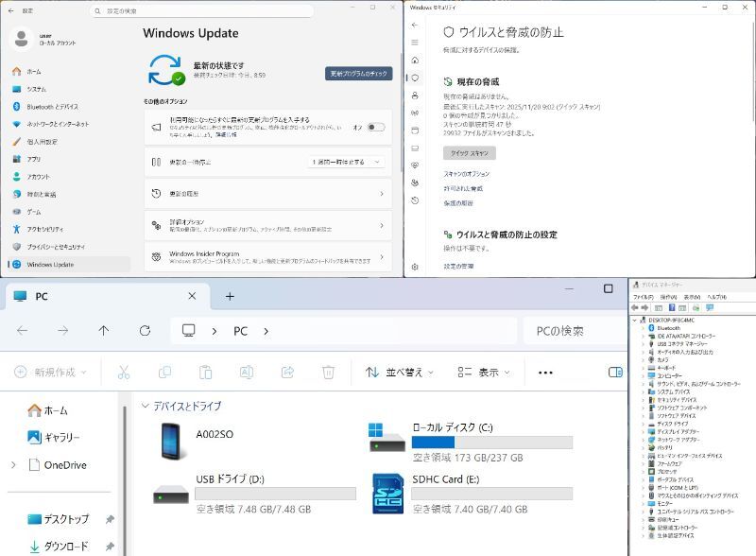The height and width of the screenshot is (556, 756).
Task: Open システム in Settings sidebar
Action: tap(69, 89)
